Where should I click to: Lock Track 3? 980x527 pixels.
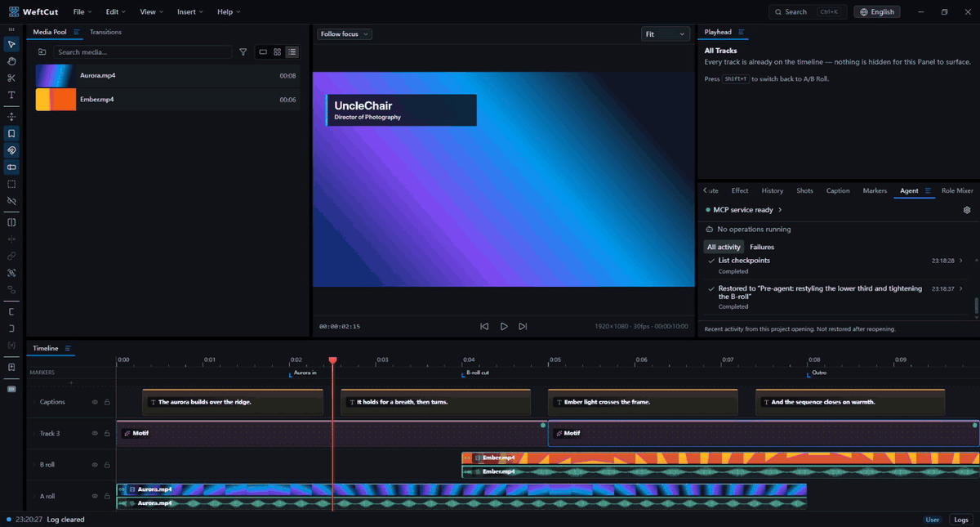pyautogui.click(x=107, y=433)
